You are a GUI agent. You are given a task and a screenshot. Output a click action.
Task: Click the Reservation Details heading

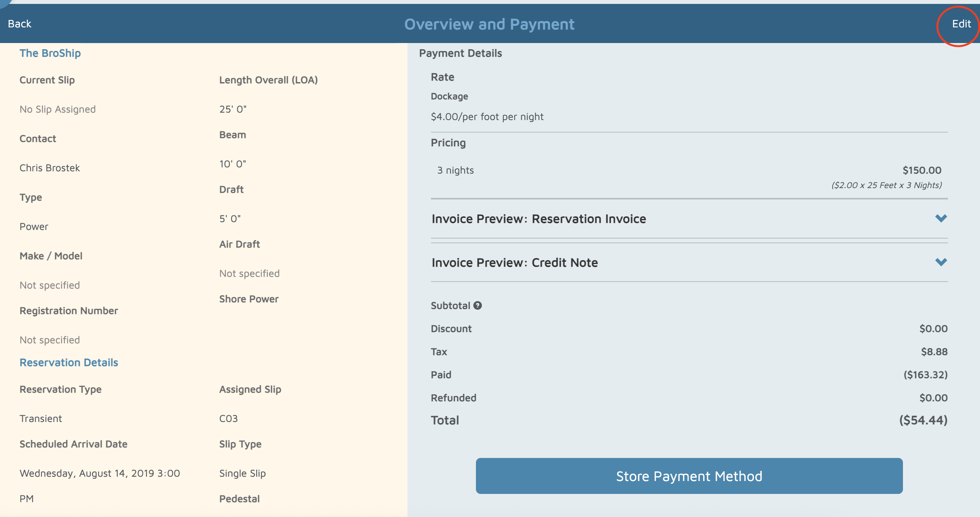point(69,363)
